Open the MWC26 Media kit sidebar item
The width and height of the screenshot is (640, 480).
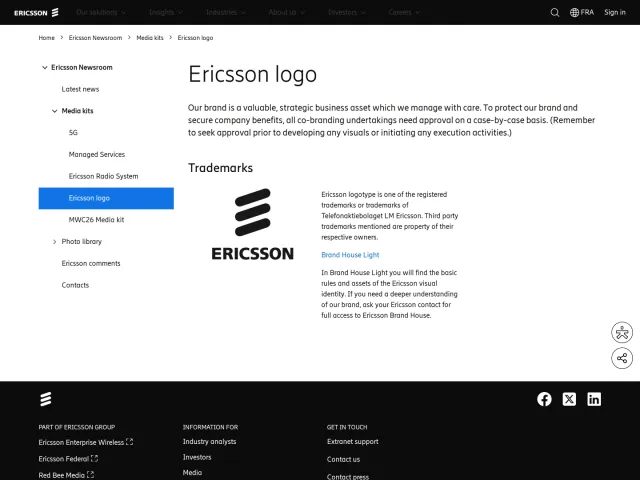(96, 220)
